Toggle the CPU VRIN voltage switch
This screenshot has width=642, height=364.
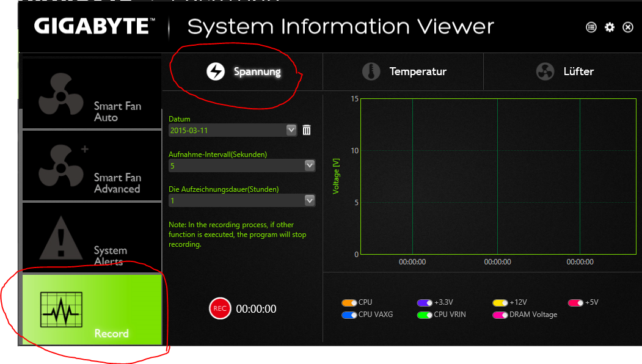pos(425,315)
